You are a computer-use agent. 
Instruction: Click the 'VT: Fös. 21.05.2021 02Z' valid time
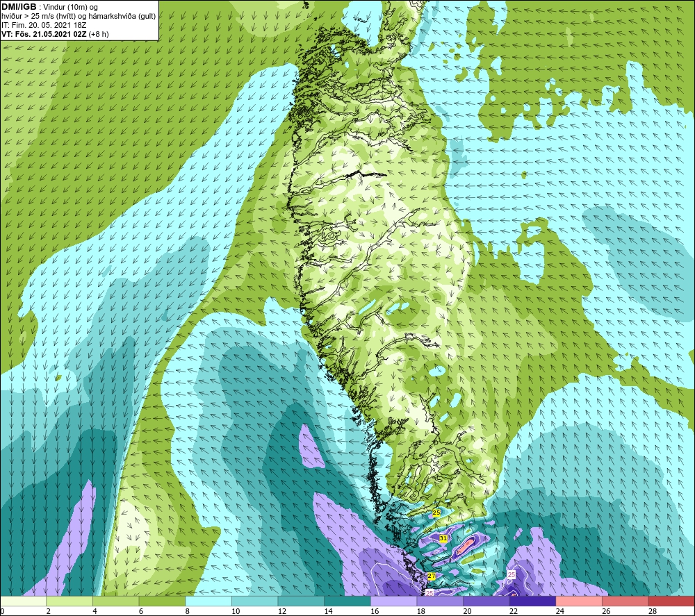[x=44, y=34]
